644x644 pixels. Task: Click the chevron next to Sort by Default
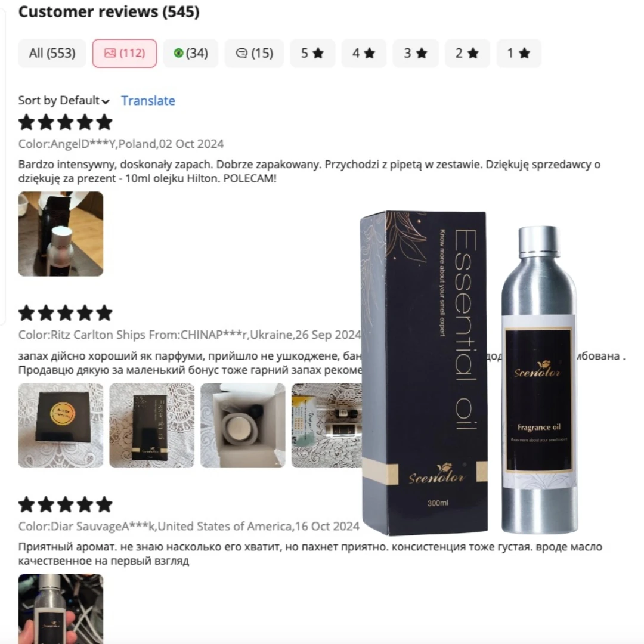[x=106, y=101]
